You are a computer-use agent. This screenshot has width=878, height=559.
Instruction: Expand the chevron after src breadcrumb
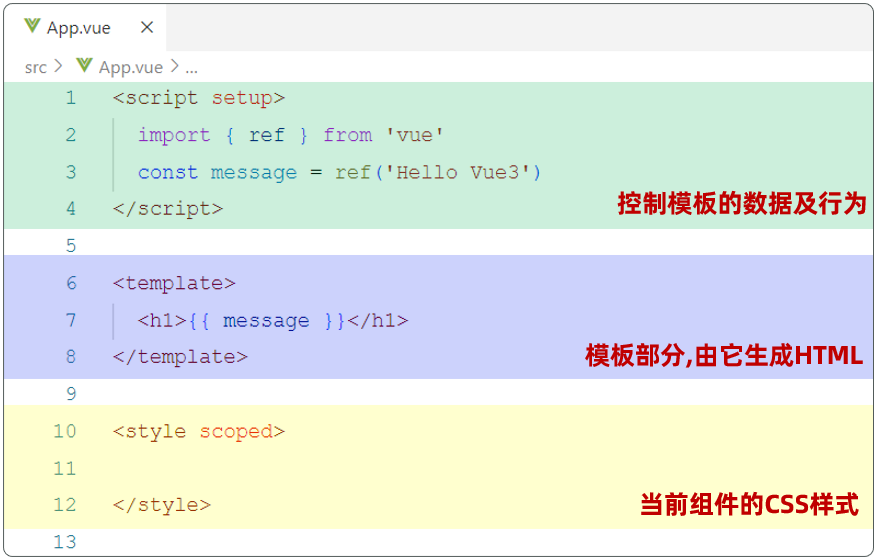tap(58, 67)
